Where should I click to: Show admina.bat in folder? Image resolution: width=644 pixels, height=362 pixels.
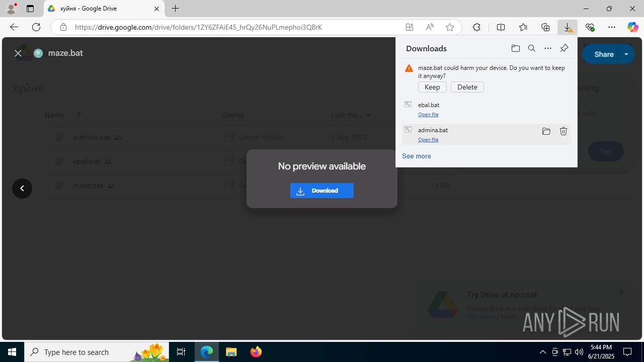tap(546, 131)
